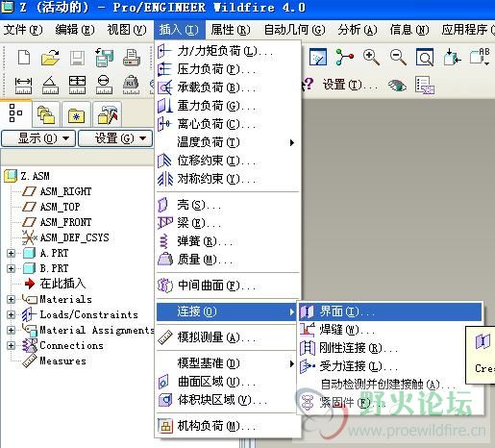Click the Zoom out magnifier
This screenshot has height=448, width=495.
(398, 58)
